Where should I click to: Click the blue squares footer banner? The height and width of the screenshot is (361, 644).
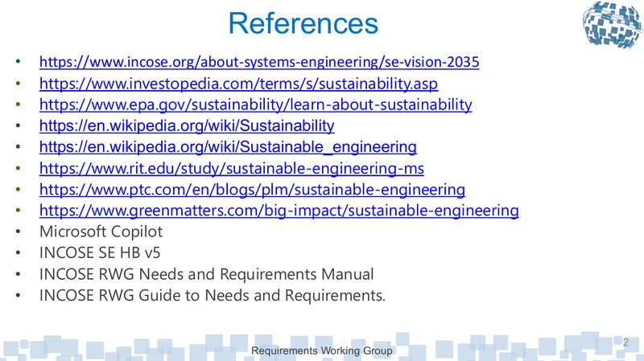tap(322, 347)
